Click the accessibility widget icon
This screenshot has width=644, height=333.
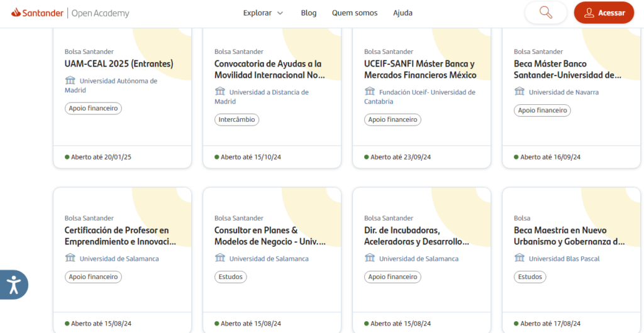(14, 285)
